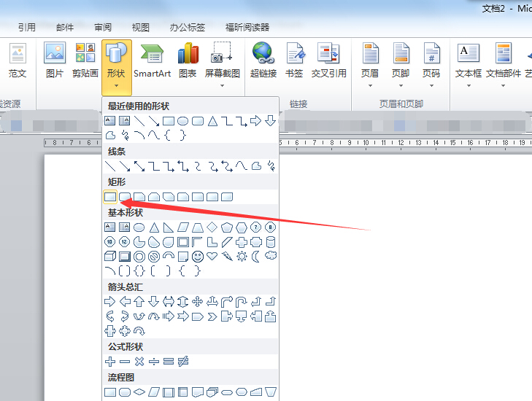532x401 pixels.
Task: Select the cylinder (can) shape
Action: (271, 242)
